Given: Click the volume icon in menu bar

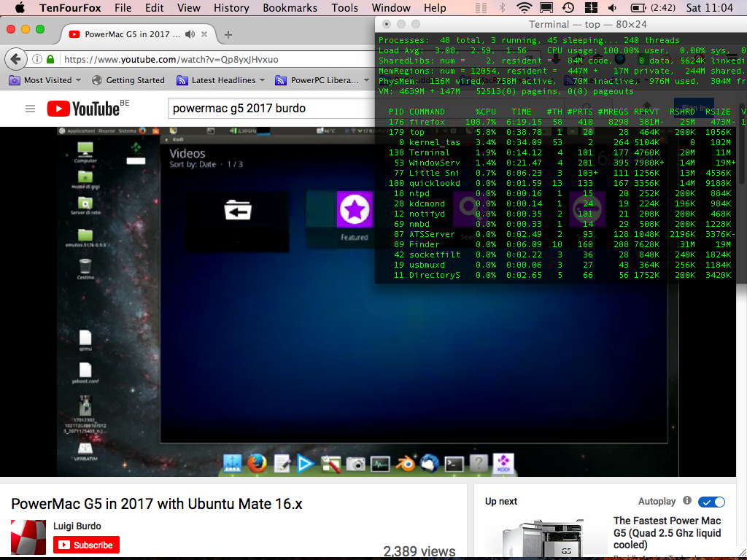Looking at the screenshot, I should [x=613, y=8].
